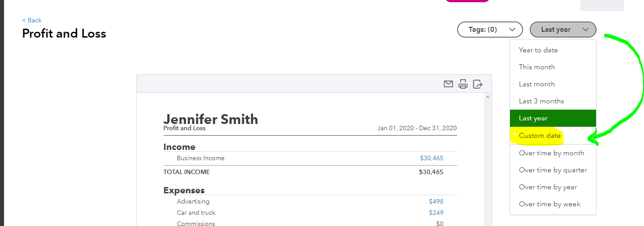Select Over time by quarter
644x226 pixels.
[x=553, y=170]
